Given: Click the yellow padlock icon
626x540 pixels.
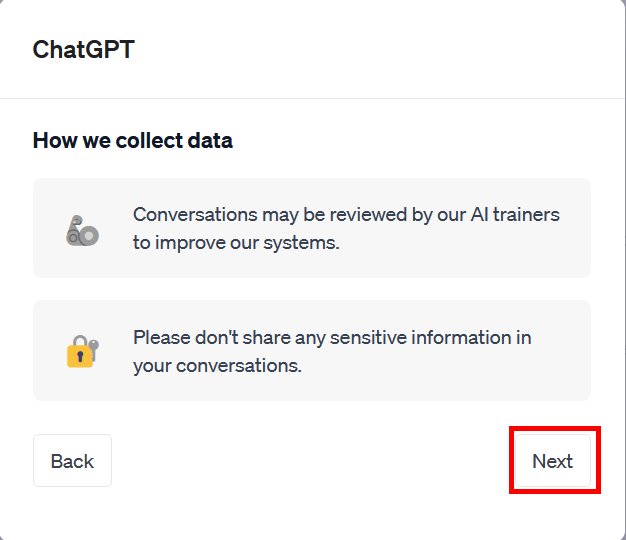Looking at the screenshot, I should tap(82, 350).
